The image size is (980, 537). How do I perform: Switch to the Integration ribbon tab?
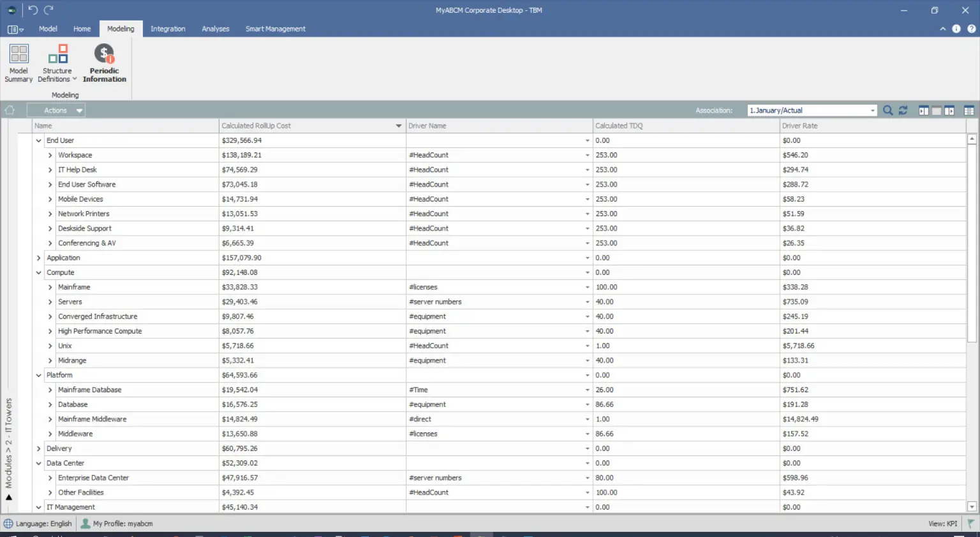tap(168, 29)
